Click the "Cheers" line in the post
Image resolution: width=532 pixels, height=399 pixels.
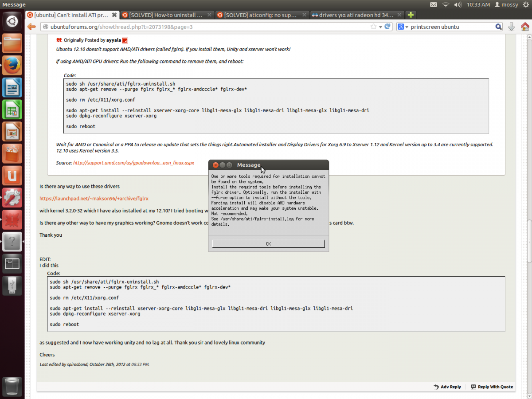coord(47,355)
